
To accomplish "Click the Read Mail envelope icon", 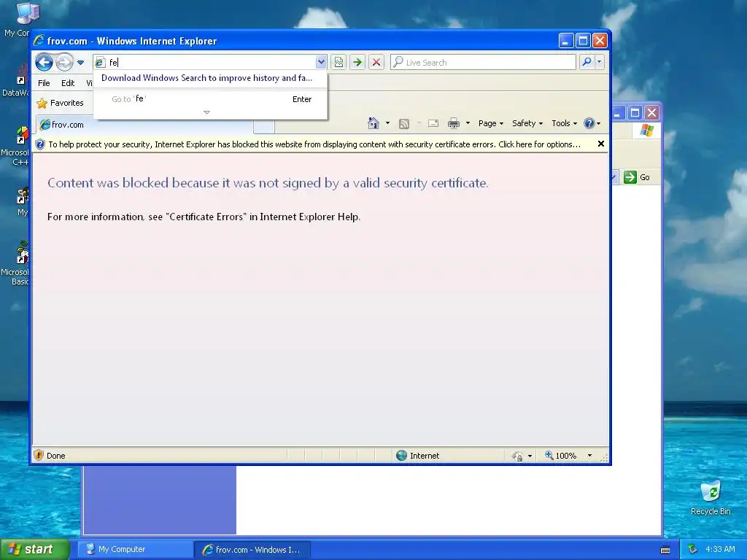I will tap(433, 124).
